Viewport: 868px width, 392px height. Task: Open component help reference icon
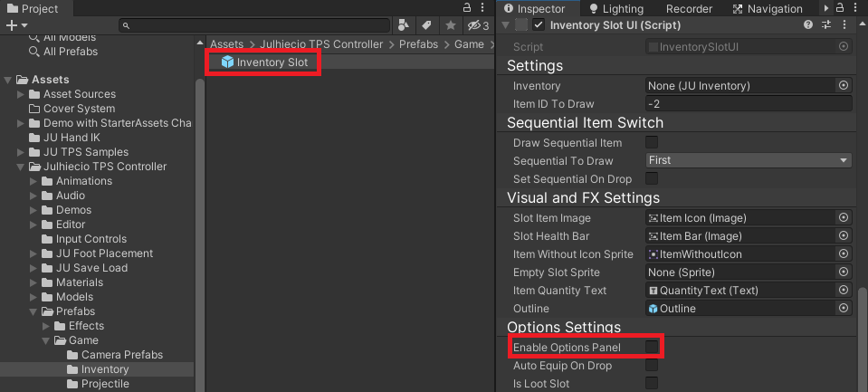tap(807, 25)
